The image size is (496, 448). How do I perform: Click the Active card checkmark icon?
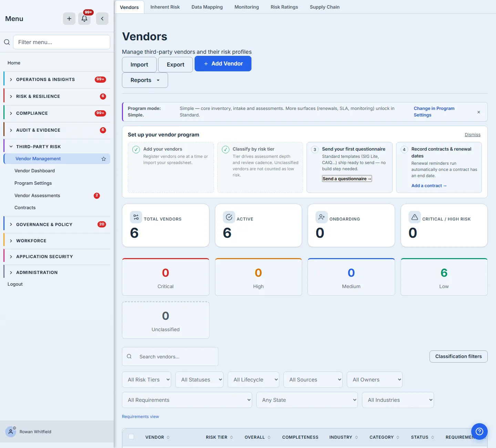click(x=229, y=217)
